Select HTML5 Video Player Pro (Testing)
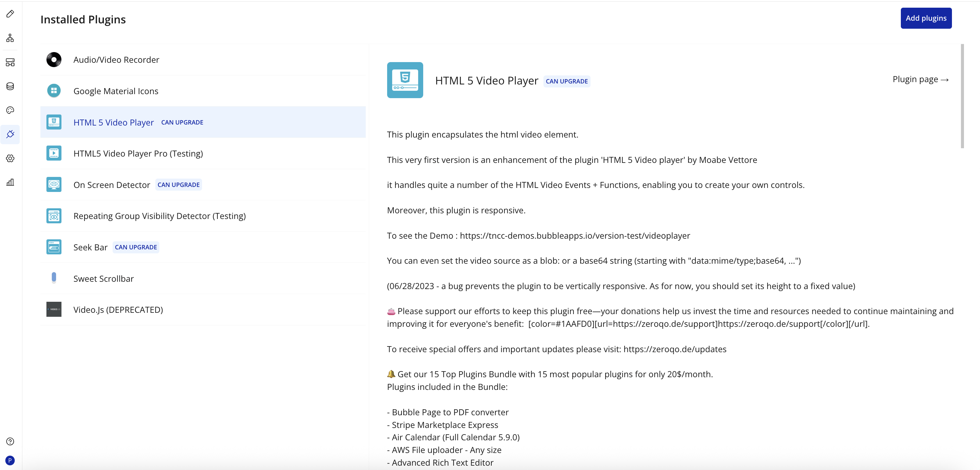 (138, 154)
